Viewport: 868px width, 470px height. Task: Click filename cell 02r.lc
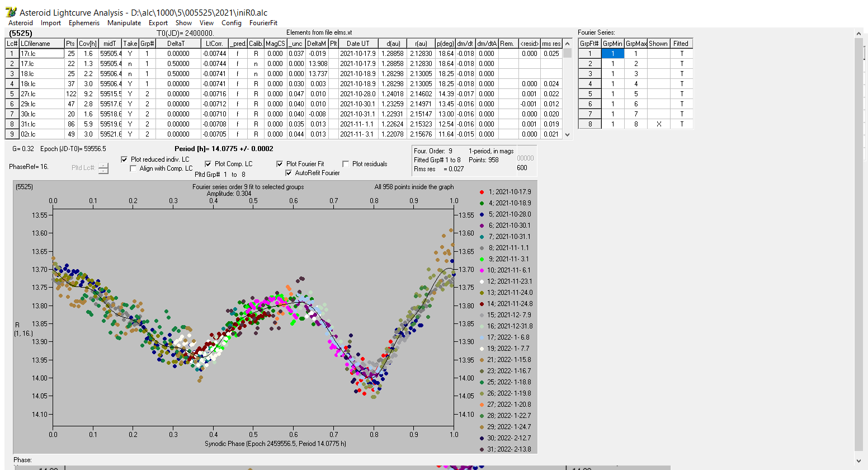[x=41, y=134]
